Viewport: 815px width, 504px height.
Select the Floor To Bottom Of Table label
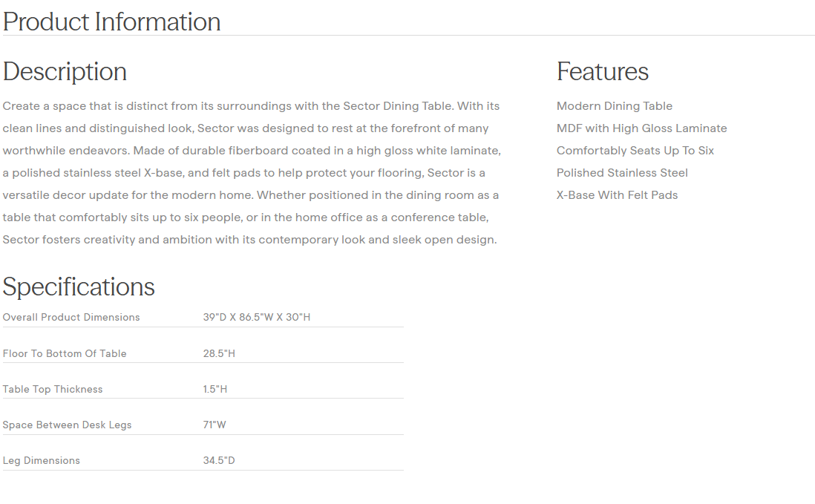(x=65, y=353)
